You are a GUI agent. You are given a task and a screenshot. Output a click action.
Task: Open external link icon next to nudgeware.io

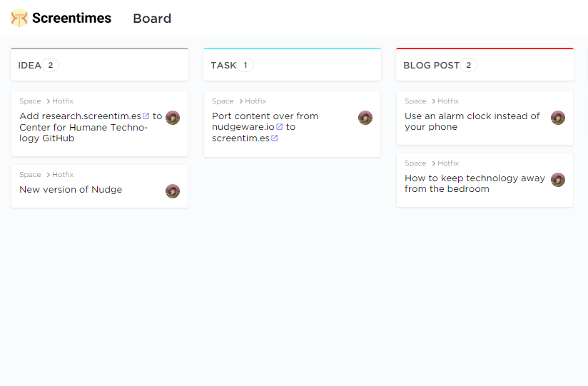tap(280, 127)
